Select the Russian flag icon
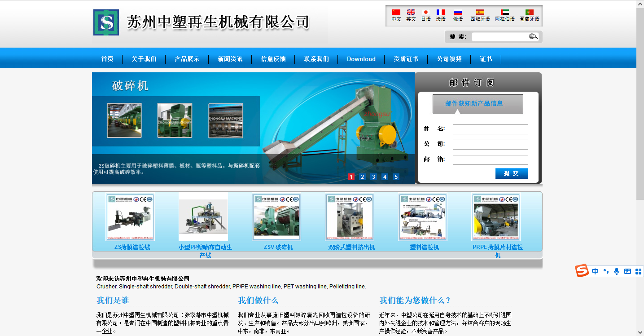Viewport: 644px width, 336px height. tap(458, 12)
